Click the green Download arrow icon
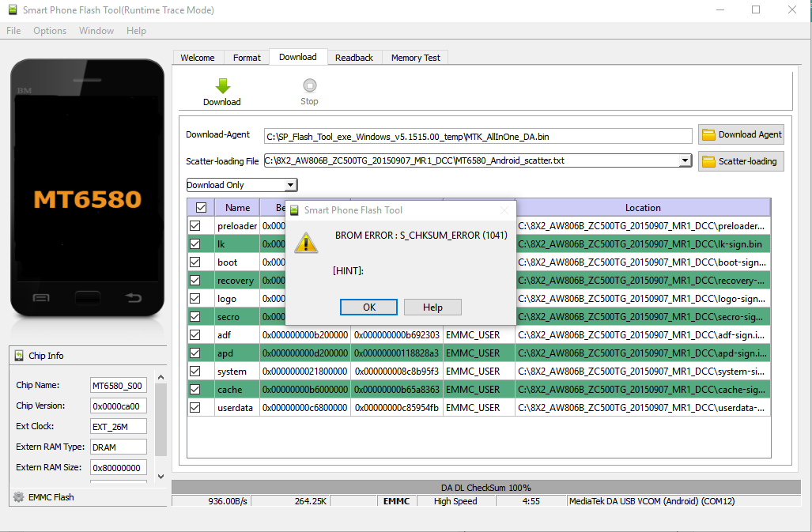812x532 pixels. coord(222,85)
